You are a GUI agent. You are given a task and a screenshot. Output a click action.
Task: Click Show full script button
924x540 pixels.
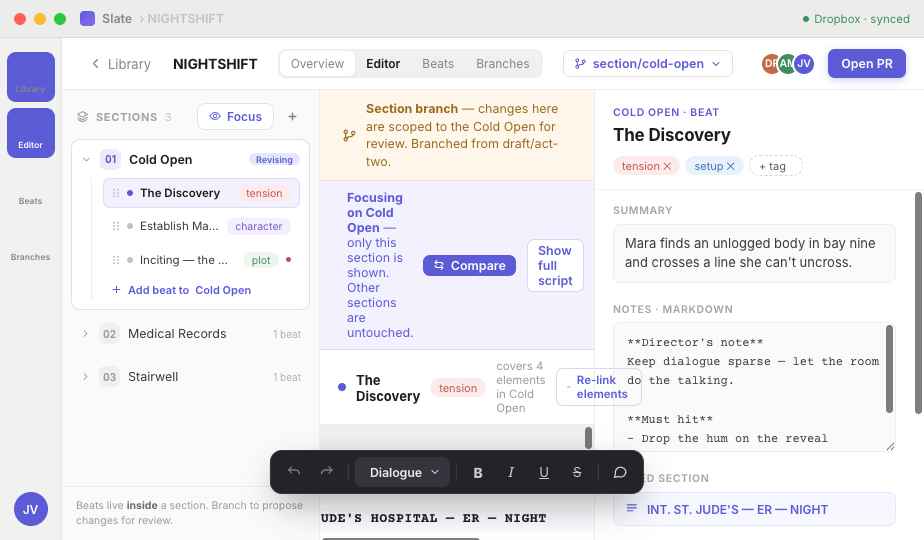click(x=555, y=265)
